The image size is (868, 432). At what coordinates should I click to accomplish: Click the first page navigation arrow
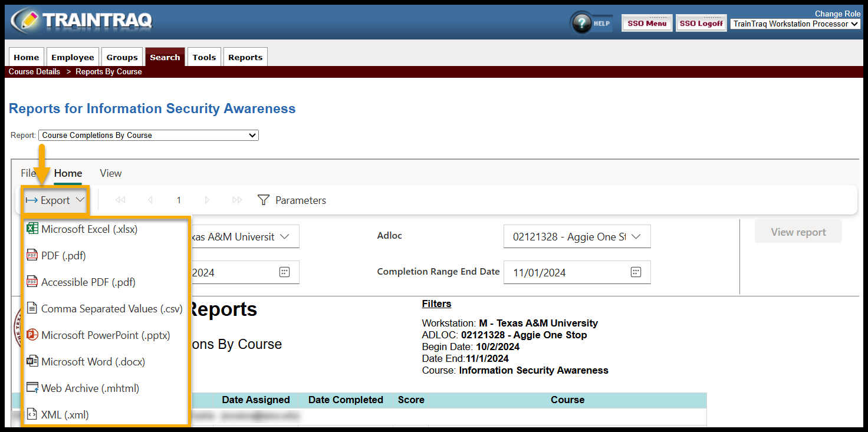(120, 200)
